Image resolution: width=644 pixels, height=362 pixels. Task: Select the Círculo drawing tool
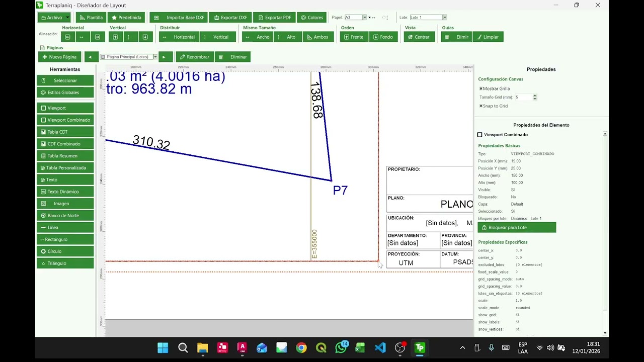pyautogui.click(x=65, y=251)
